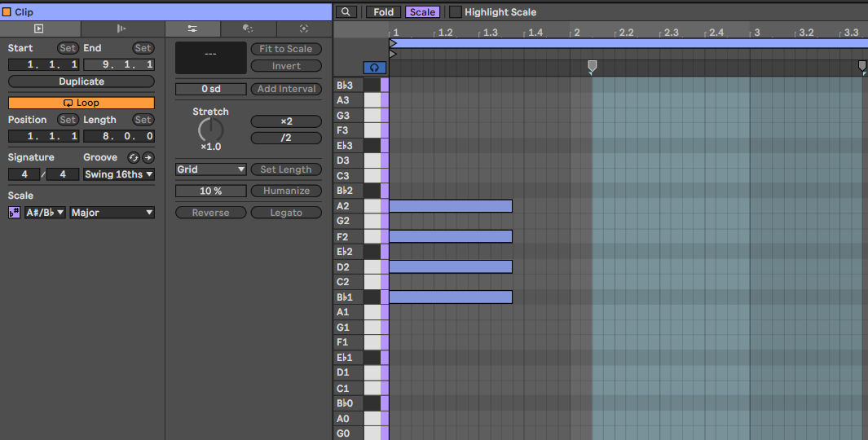The image size is (868, 440).
Task: Open the MIDI Generative tools tab
Action: coord(304,29)
